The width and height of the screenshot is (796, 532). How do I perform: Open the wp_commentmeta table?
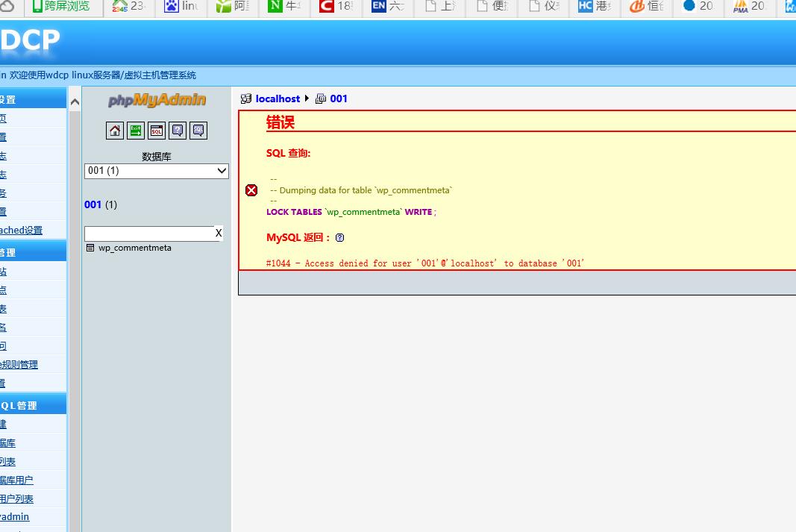tap(135, 248)
